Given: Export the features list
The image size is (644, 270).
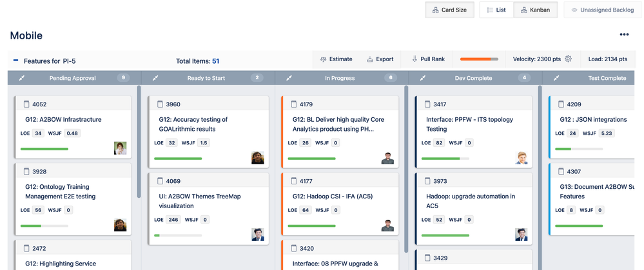Looking at the screenshot, I should click(x=380, y=59).
